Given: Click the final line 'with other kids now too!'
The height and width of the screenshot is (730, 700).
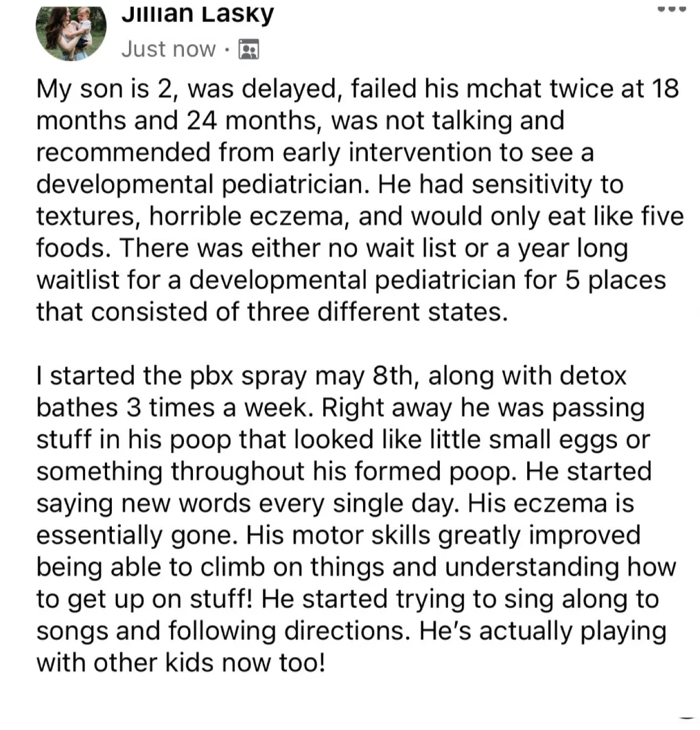Looking at the screenshot, I should (x=178, y=663).
